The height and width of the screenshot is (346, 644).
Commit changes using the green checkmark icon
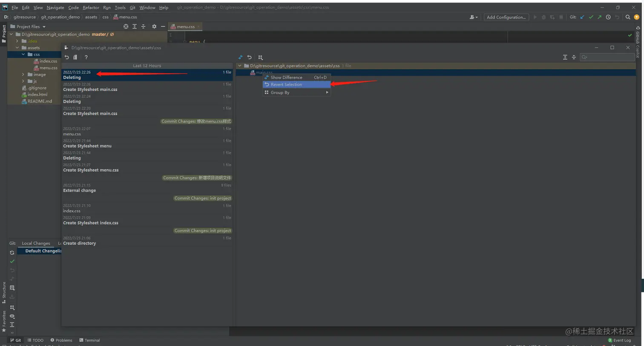click(592, 17)
